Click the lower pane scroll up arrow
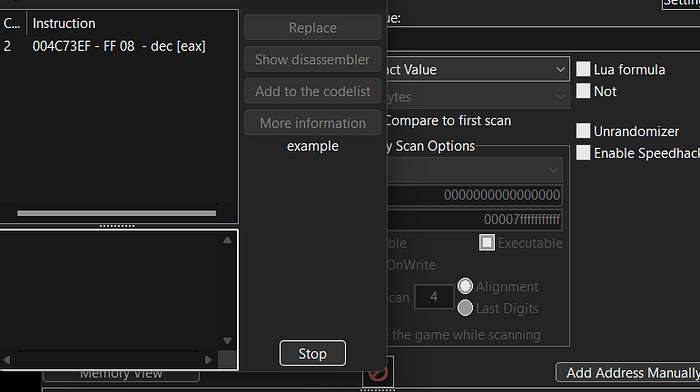Viewport: 700px width, 392px height. tap(227, 240)
